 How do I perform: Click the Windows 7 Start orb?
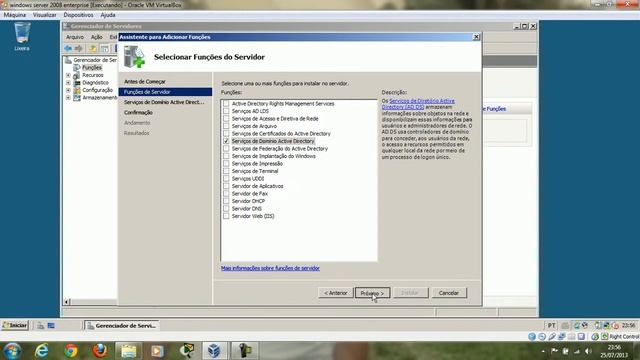click(x=12, y=351)
